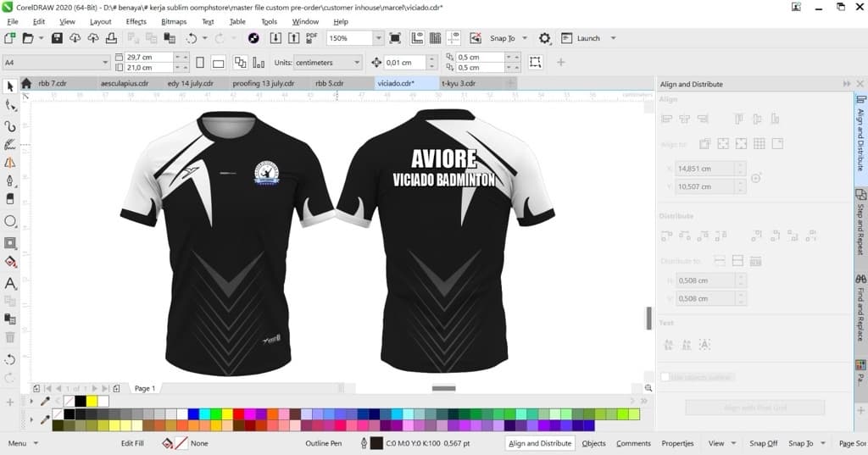Select the Freehand curve tool
The width and height of the screenshot is (868, 455).
point(10,126)
